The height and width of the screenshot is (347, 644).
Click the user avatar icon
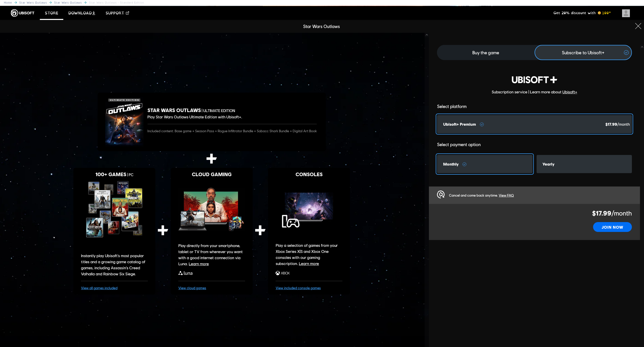(x=626, y=13)
